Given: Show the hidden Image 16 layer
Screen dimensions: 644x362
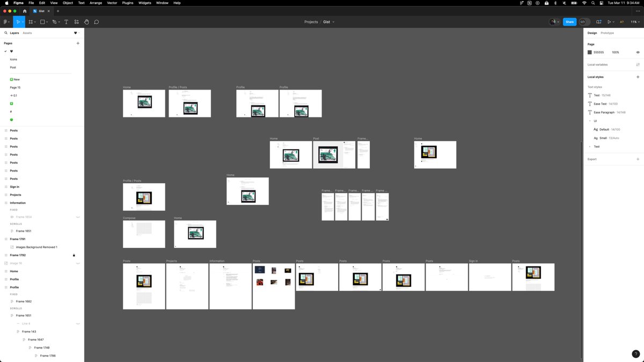Looking at the screenshot, I should coord(78,263).
